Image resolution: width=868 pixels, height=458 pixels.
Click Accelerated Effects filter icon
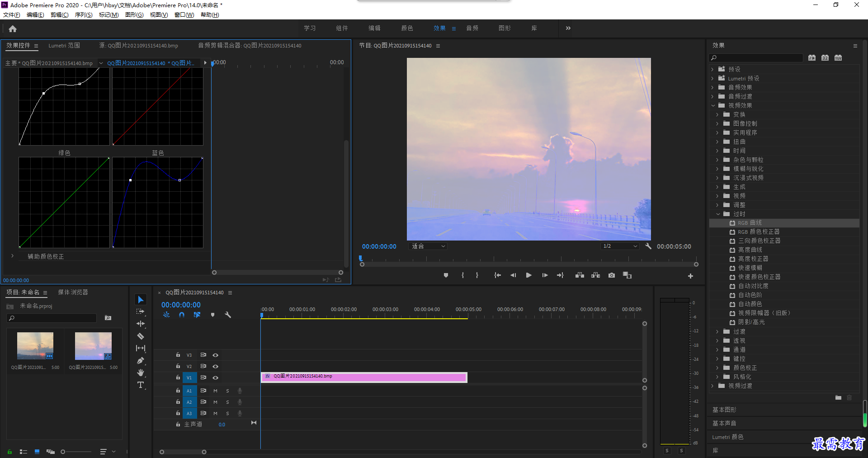(x=812, y=58)
